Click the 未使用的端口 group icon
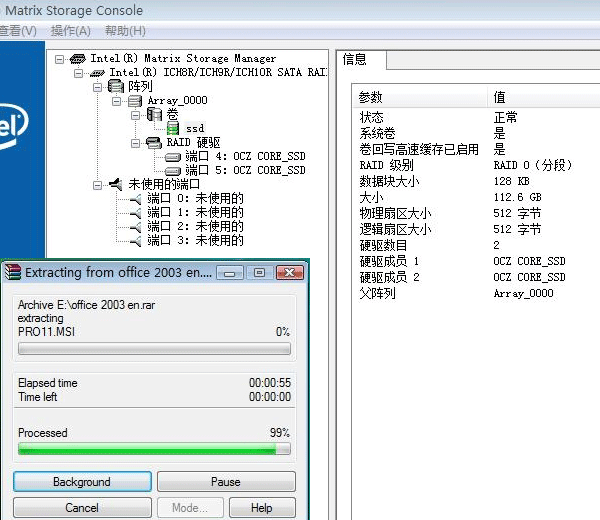 tap(116, 185)
